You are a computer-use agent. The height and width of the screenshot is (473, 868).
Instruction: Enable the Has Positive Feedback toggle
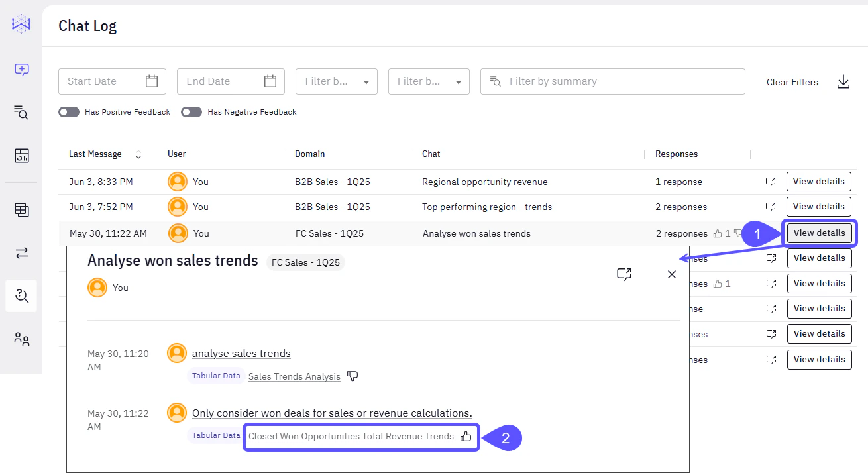point(68,111)
